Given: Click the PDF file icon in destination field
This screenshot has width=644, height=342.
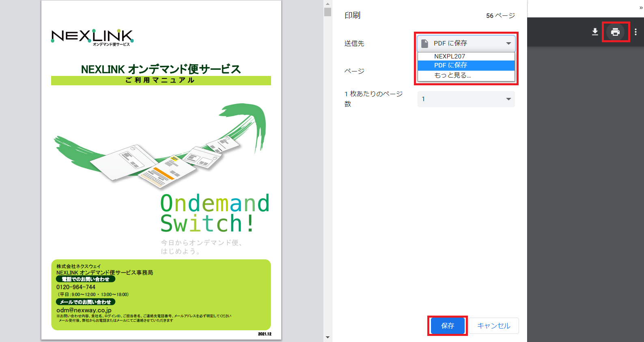Looking at the screenshot, I should [424, 43].
